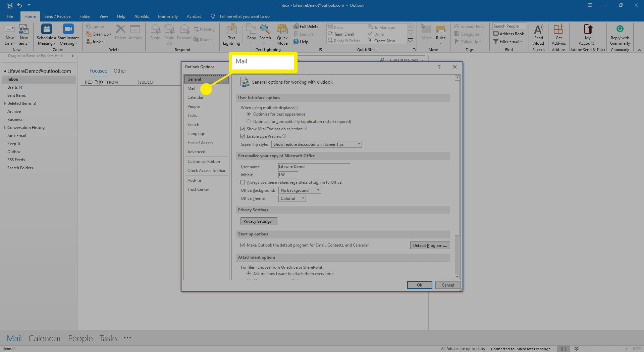644x352 pixels.
Task: Open the File tab
Action: click(10, 16)
